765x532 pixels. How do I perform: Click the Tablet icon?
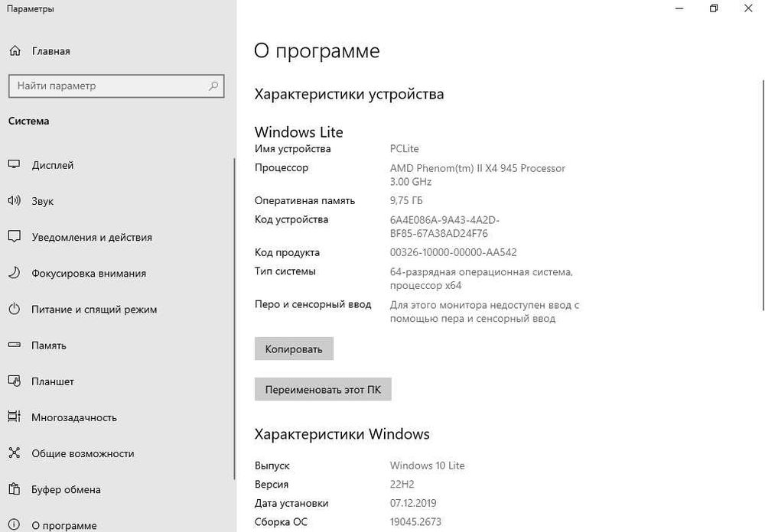(x=14, y=381)
